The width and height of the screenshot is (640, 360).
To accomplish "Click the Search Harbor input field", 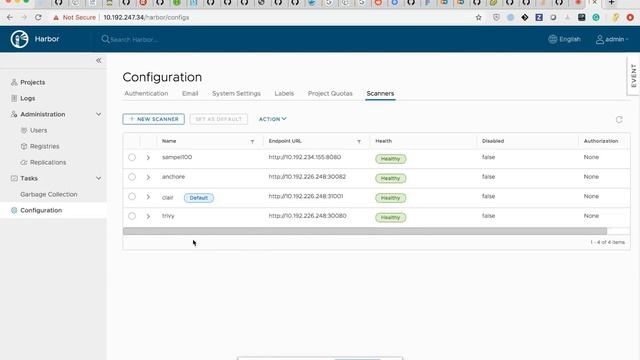I will pyautogui.click(x=135, y=40).
